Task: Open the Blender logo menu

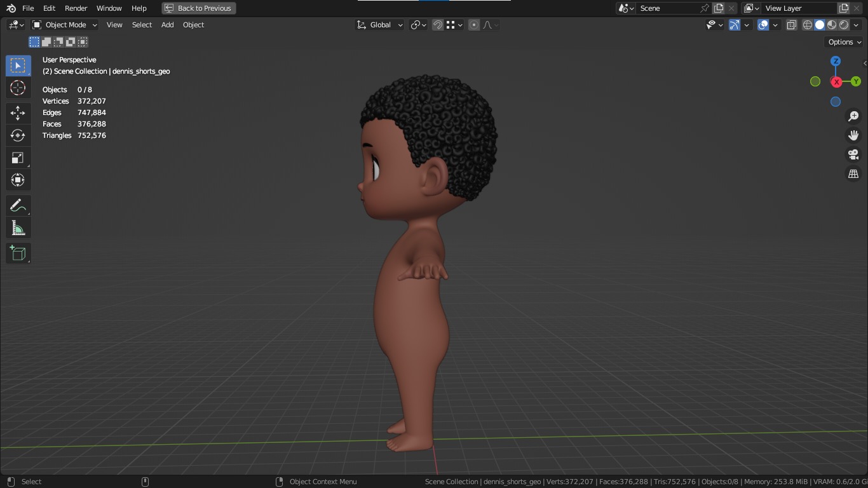Action: point(11,8)
